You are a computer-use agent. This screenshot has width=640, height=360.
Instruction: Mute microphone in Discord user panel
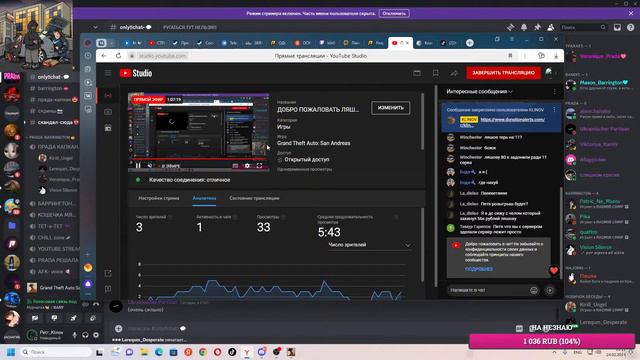(x=74, y=335)
